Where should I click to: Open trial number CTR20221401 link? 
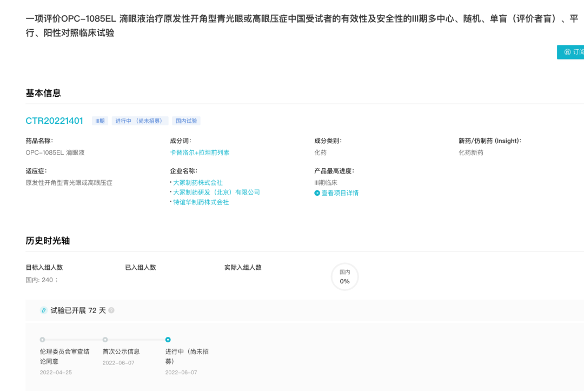tap(54, 121)
